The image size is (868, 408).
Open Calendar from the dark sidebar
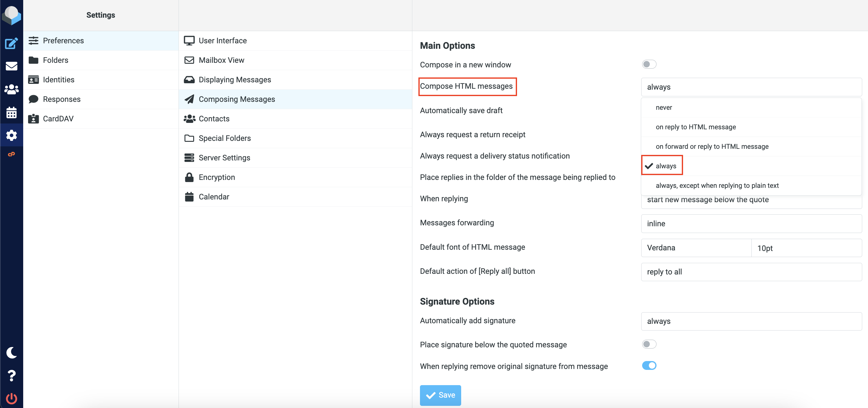pyautogui.click(x=12, y=113)
